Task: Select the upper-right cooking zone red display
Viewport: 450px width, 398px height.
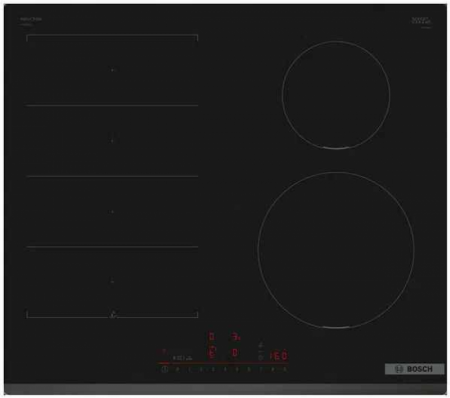Action: [236, 337]
